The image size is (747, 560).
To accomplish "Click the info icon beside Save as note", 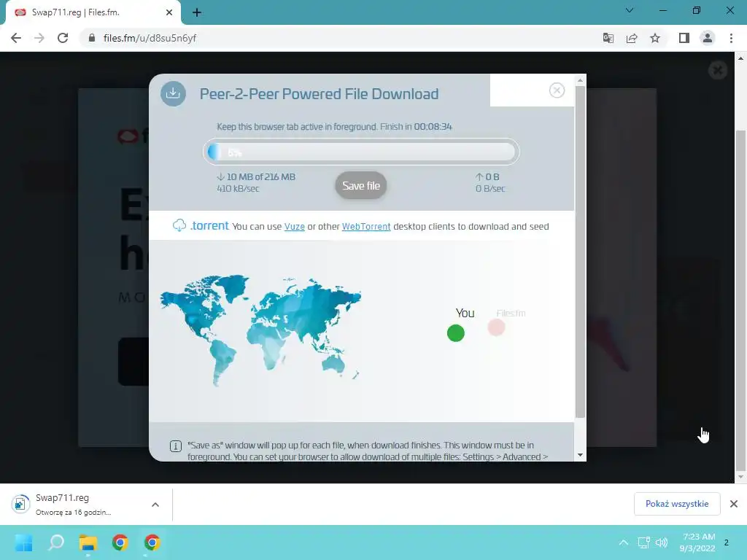I will click(x=176, y=446).
